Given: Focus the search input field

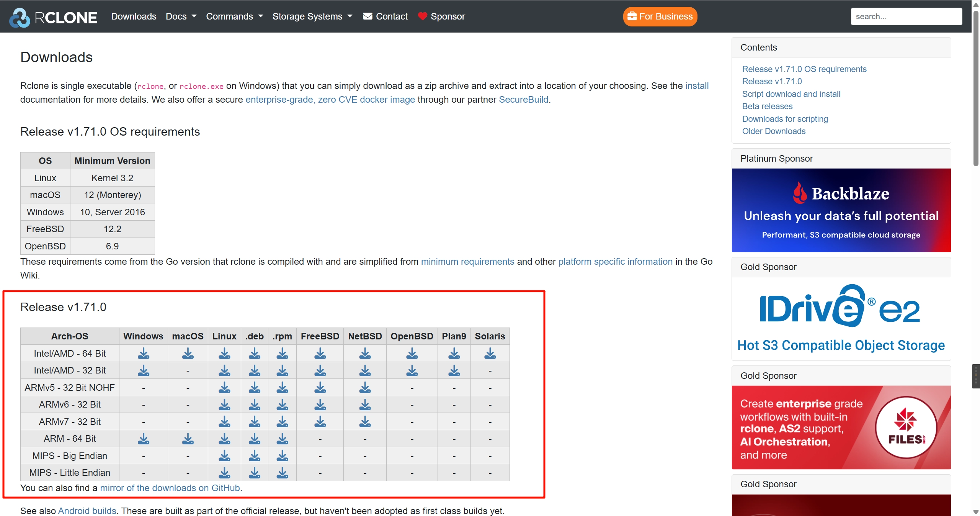Looking at the screenshot, I should pos(906,16).
